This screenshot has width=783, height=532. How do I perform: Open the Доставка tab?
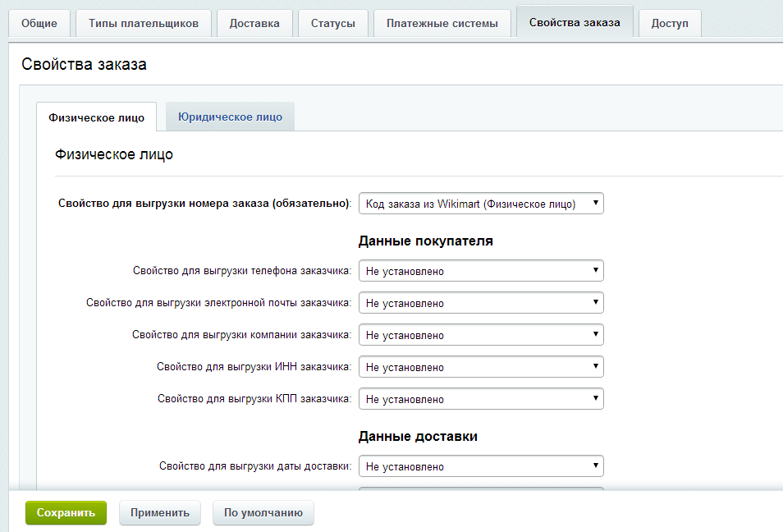point(254,23)
